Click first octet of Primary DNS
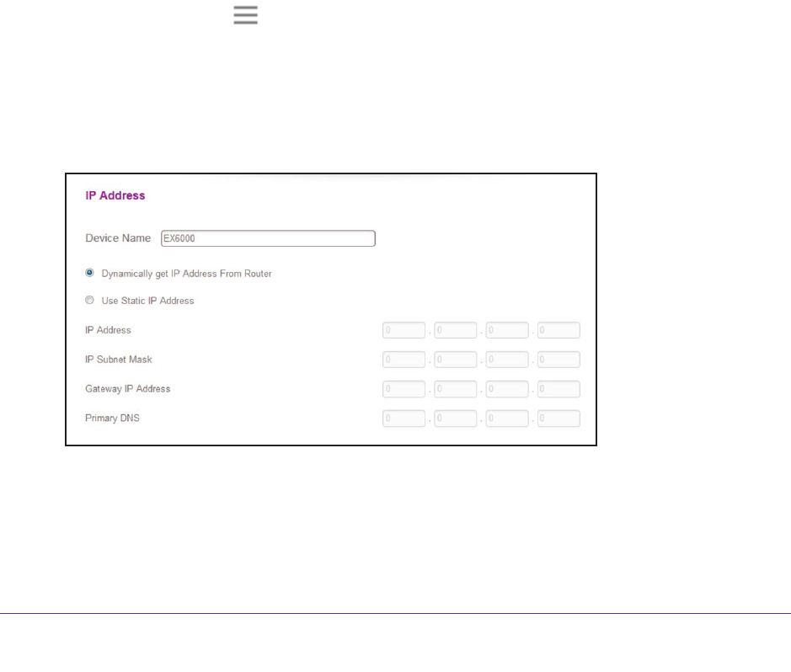Viewport: 791px width, 672px height. [404, 419]
